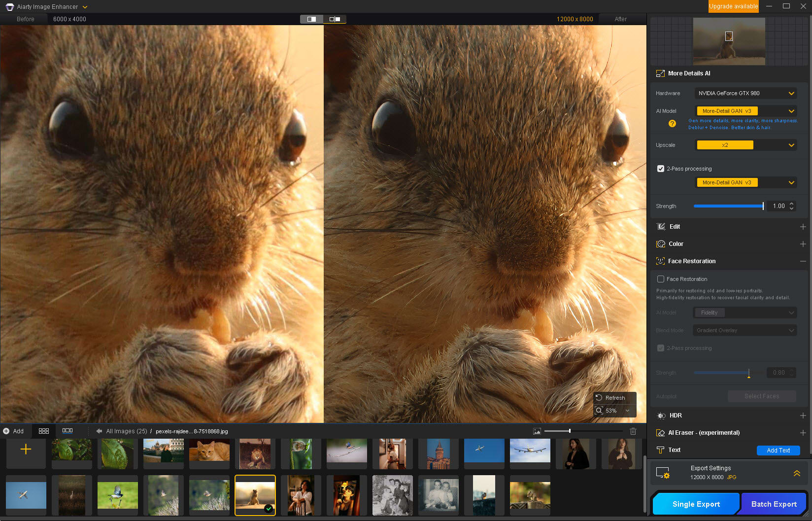Click the Color palette icon
812x521 pixels.
(661, 244)
